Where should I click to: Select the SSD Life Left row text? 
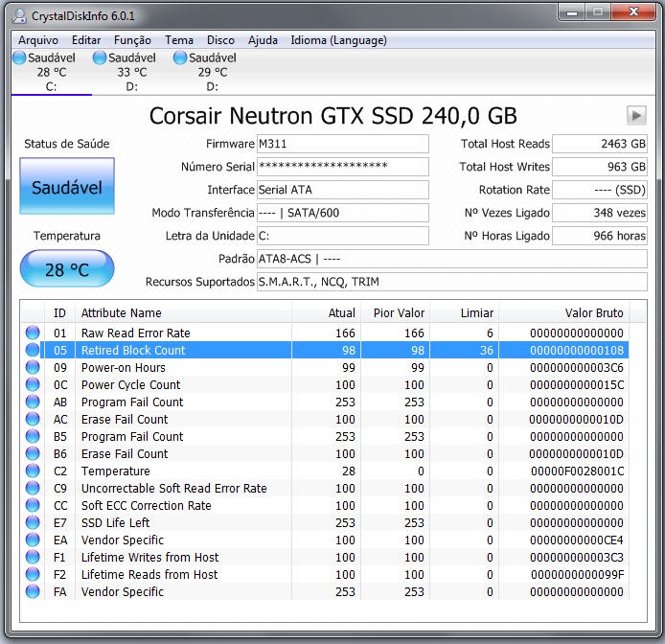click(115, 522)
